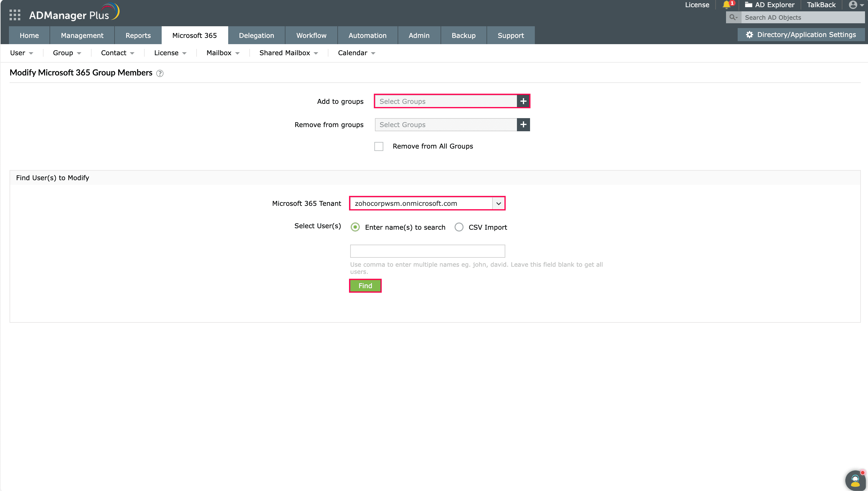
Task: Click the plus icon next to Add to groups
Action: [x=523, y=101]
